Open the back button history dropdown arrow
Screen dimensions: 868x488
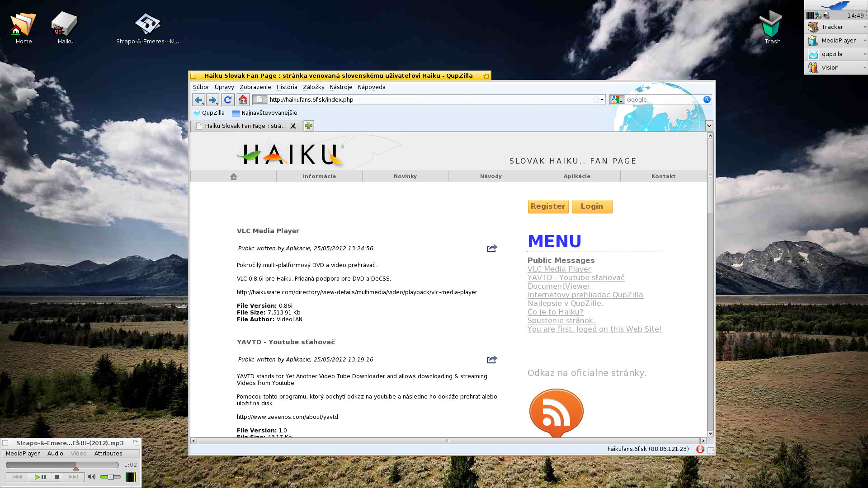pos(203,104)
